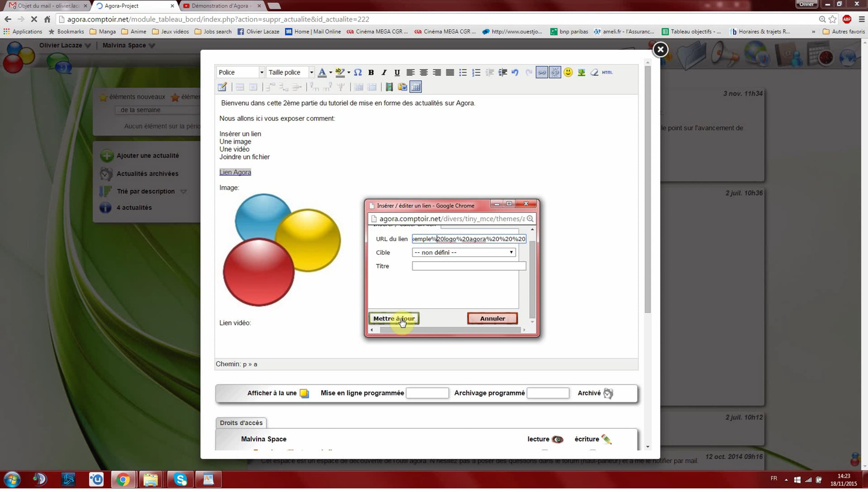Toggle the 'Afficher à la une' checkbox
Screen dimensions: 868x492
tap(304, 393)
